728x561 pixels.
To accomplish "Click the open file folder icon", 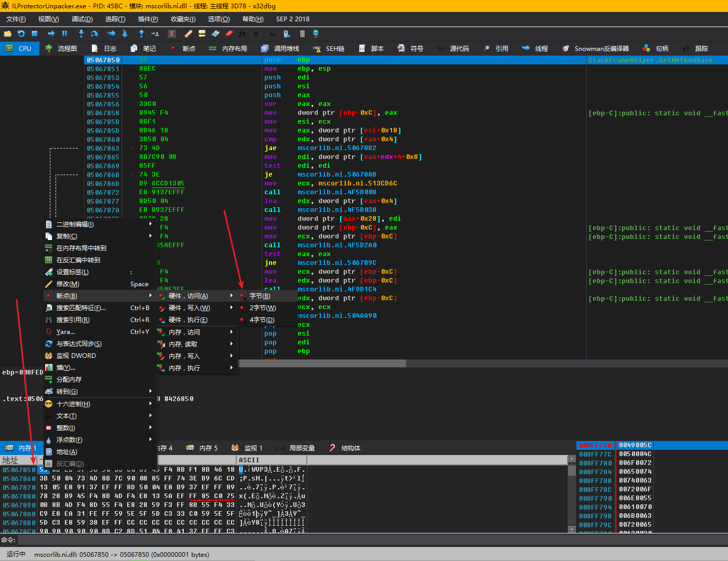I will tap(8, 34).
